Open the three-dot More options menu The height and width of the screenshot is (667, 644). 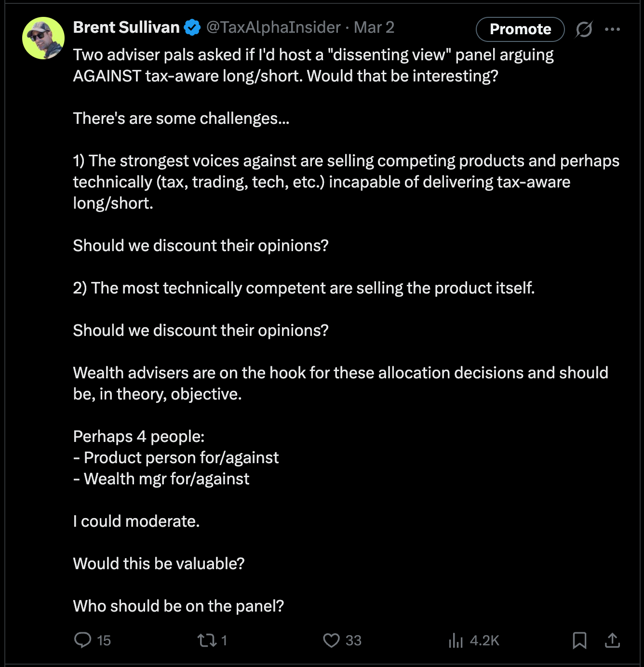pyautogui.click(x=612, y=29)
